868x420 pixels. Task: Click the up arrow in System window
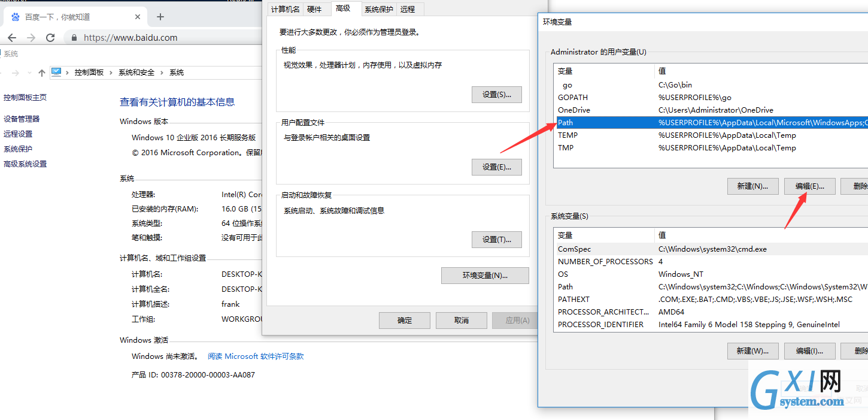tap(41, 72)
